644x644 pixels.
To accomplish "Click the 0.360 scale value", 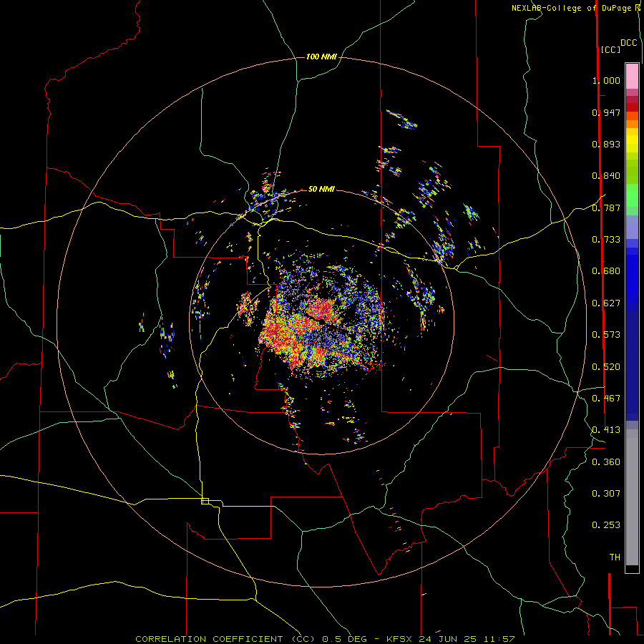I will 606,462.
